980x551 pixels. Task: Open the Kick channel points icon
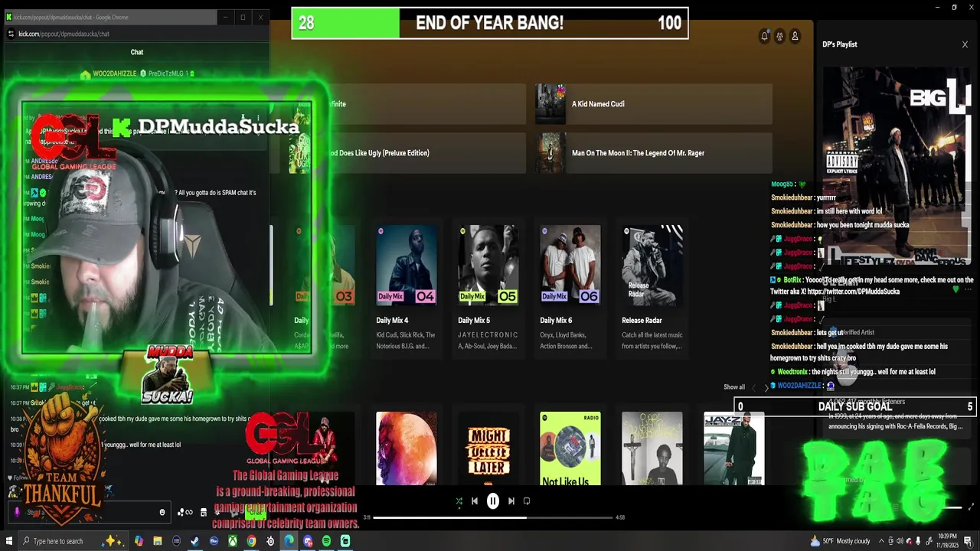tap(185, 513)
